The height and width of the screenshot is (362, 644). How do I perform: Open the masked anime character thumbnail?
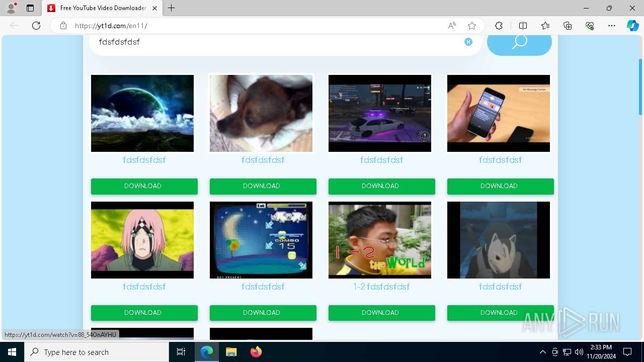click(x=499, y=240)
